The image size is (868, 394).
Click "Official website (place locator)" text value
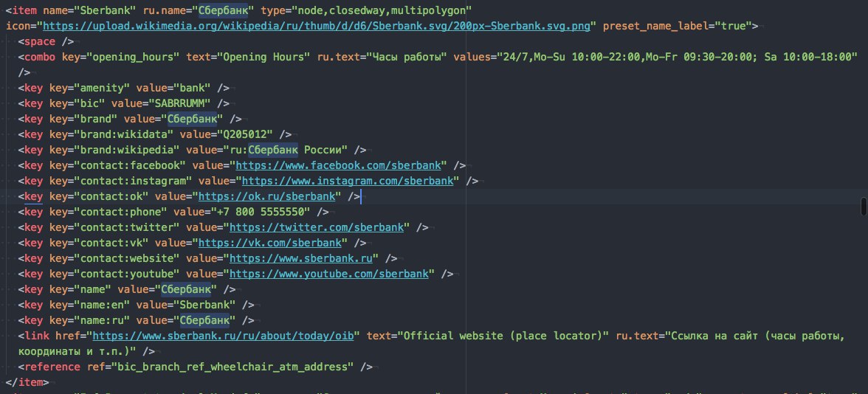coord(503,336)
